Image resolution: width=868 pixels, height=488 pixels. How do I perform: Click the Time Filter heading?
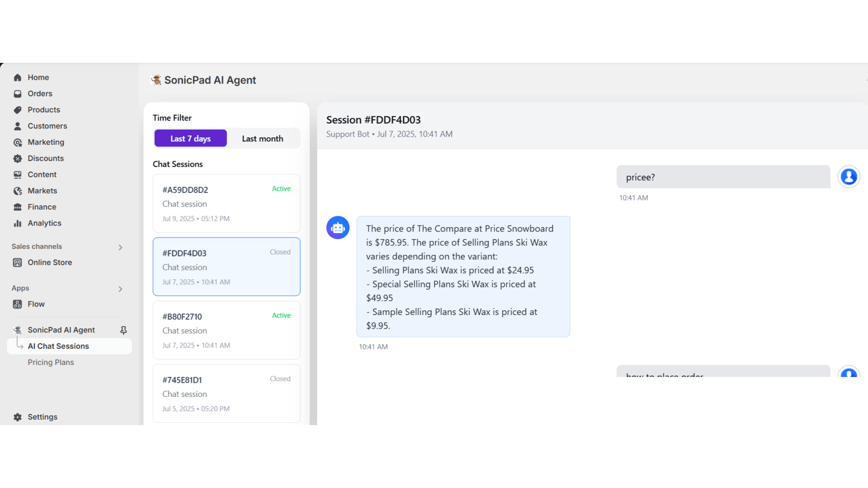pyautogui.click(x=172, y=118)
